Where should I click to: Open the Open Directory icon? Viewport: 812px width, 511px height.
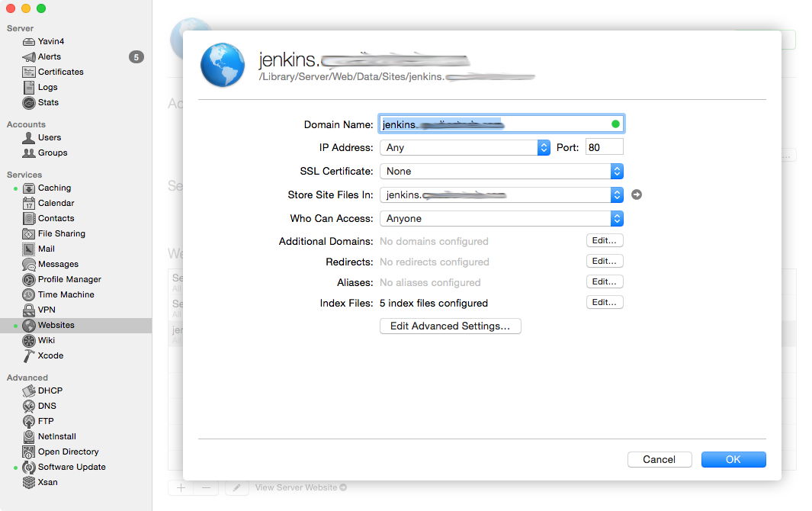[x=28, y=452]
